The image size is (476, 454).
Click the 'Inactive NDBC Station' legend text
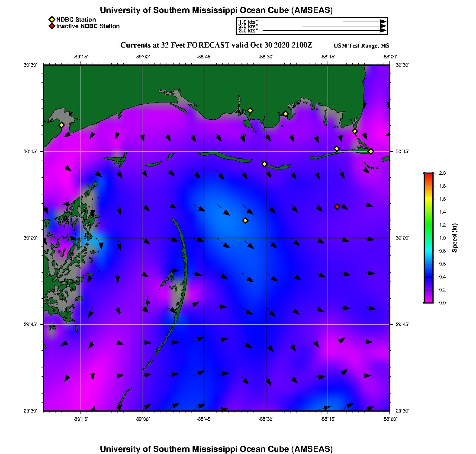tap(88, 26)
